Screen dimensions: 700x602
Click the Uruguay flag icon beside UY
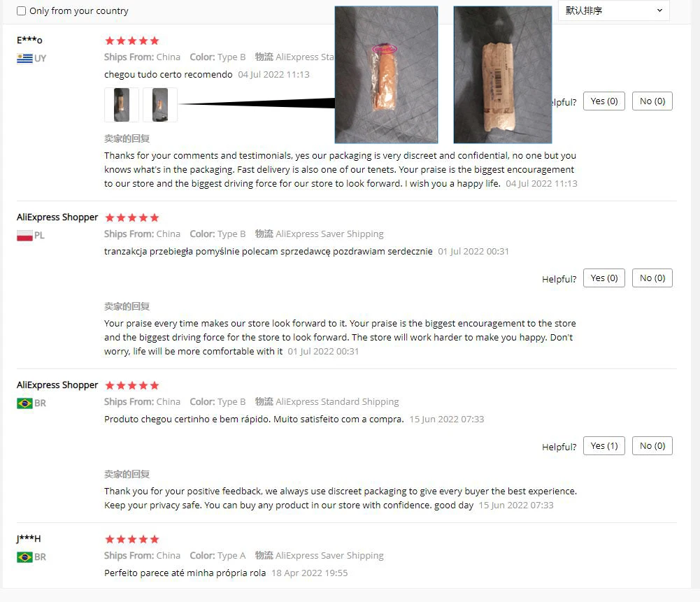click(24, 59)
